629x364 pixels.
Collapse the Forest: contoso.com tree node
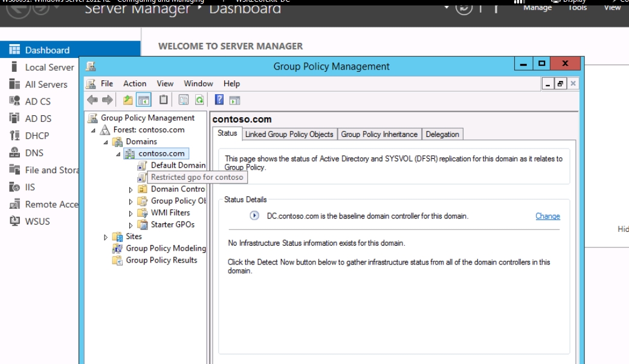tap(93, 130)
